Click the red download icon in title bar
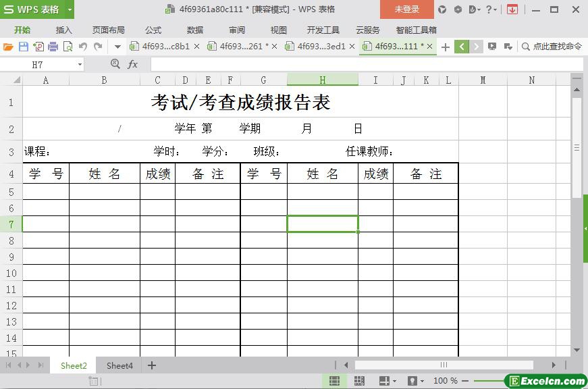Viewport: 588px width, 389px height. (512, 9)
